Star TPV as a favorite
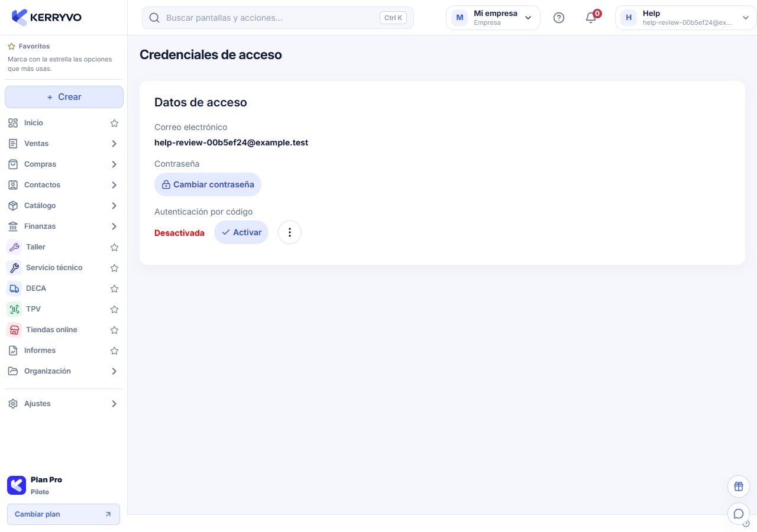Image resolution: width=757 pixels, height=532 pixels. (115, 309)
